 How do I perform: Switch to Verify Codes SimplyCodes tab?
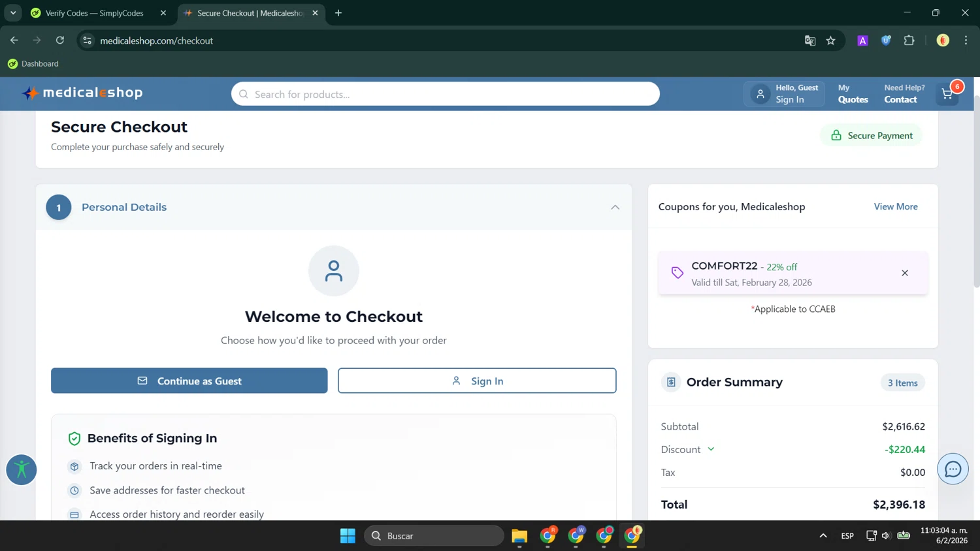point(93,13)
